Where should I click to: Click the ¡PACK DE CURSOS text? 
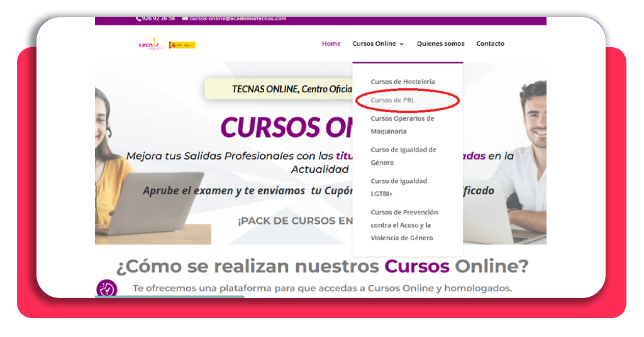(x=296, y=221)
